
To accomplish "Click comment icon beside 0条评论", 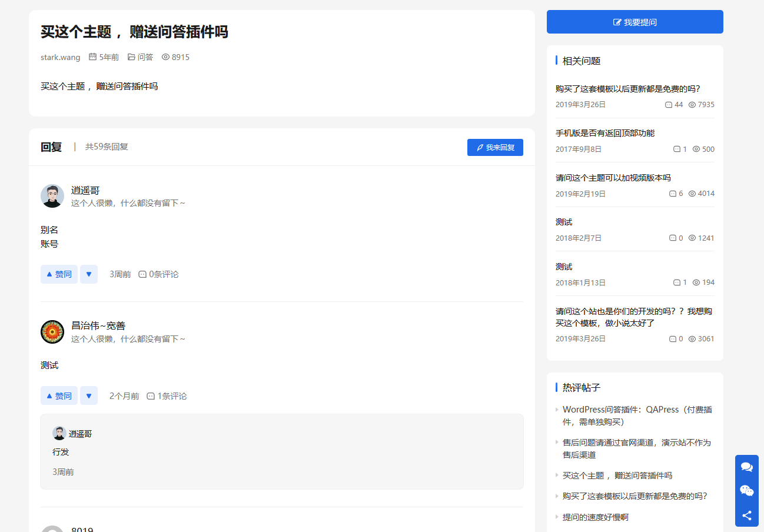I will click(142, 274).
